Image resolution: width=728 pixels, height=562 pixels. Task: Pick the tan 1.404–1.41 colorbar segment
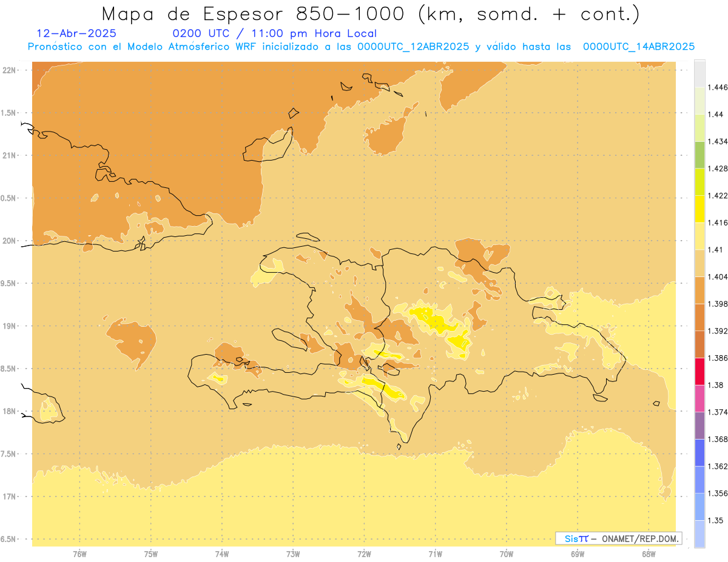699,263
